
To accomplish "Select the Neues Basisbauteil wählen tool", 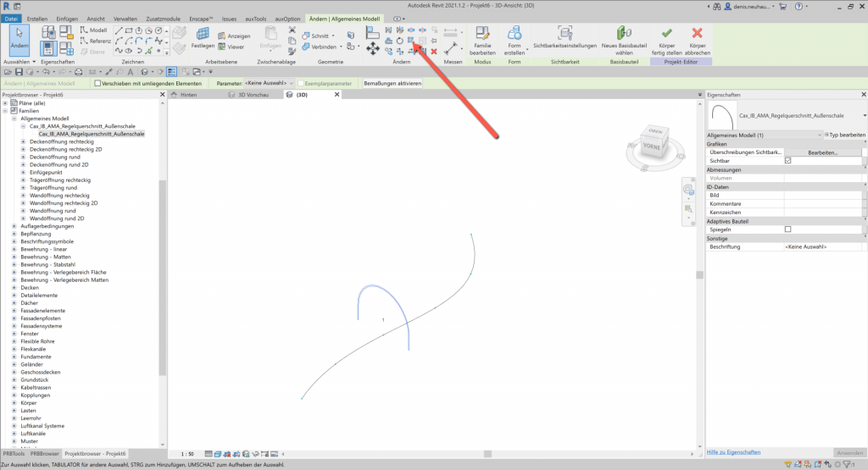I will 624,35.
